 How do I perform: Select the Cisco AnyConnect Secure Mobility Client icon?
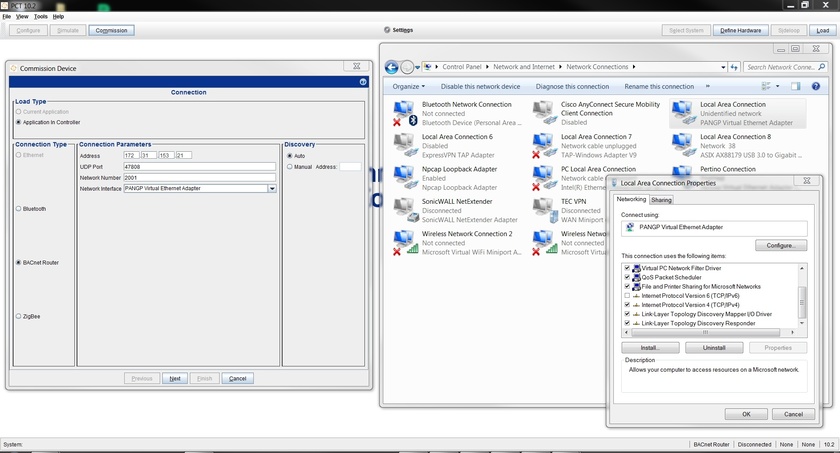pyautogui.click(x=544, y=114)
